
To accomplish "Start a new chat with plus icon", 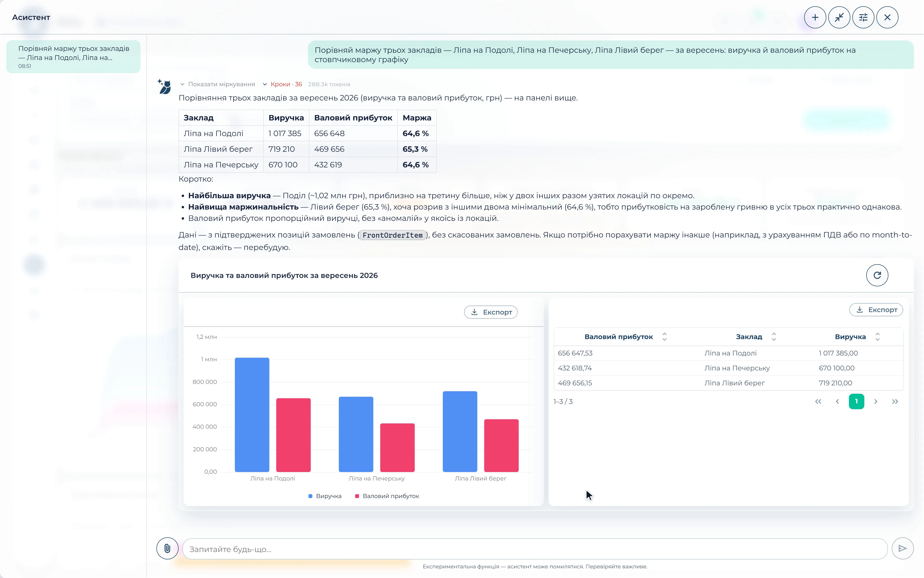I will coord(815,18).
